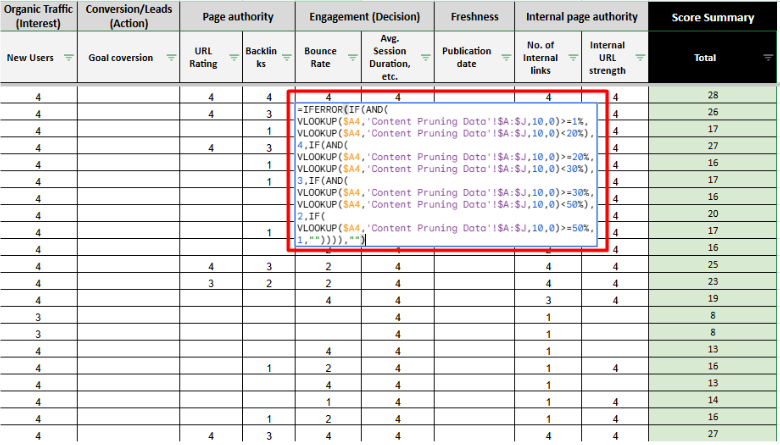Select the Freshness header cell
The height and width of the screenshot is (445, 780).
coord(474,16)
